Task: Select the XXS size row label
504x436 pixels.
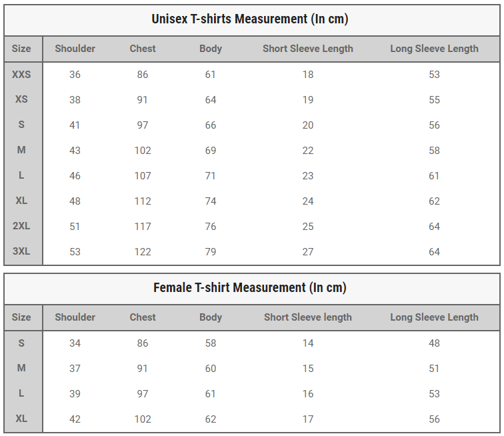Action: tap(21, 75)
